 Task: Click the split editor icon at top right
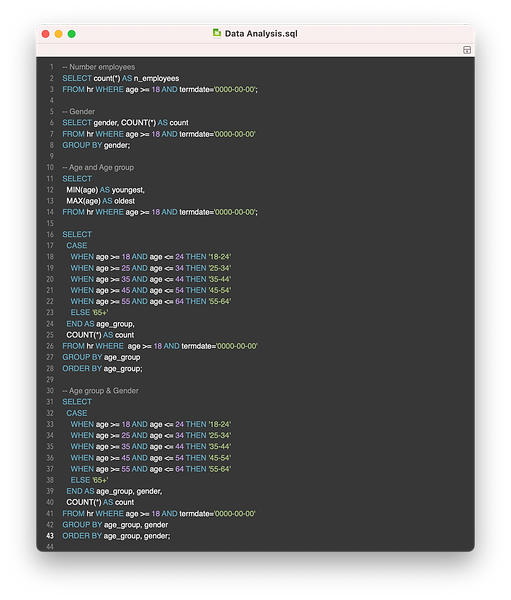click(467, 50)
